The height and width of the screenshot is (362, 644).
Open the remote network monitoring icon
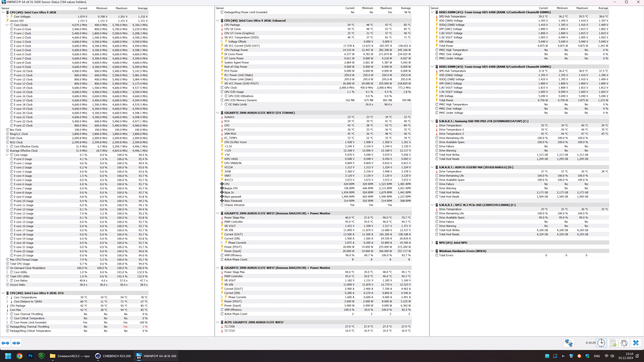click(x=569, y=343)
